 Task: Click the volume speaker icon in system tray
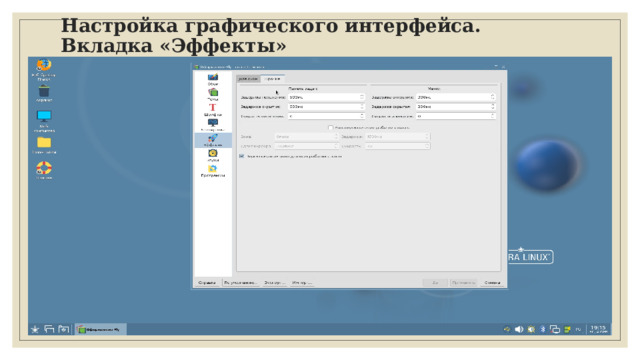(x=519, y=329)
